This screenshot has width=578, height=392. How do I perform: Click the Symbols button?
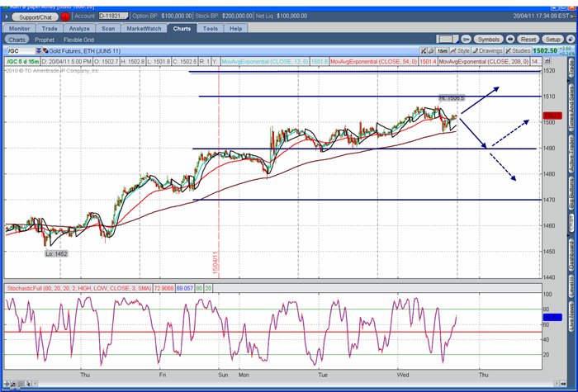[x=489, y=40]
